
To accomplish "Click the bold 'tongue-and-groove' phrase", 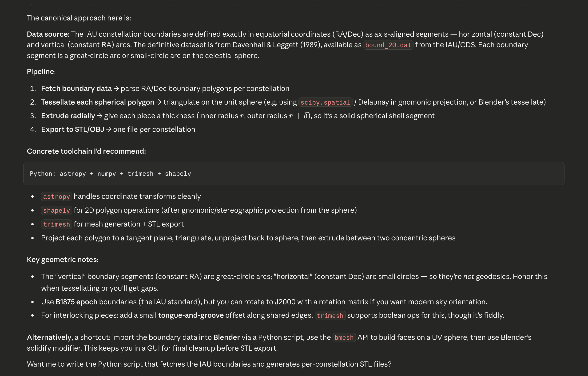I will [191, 315].
